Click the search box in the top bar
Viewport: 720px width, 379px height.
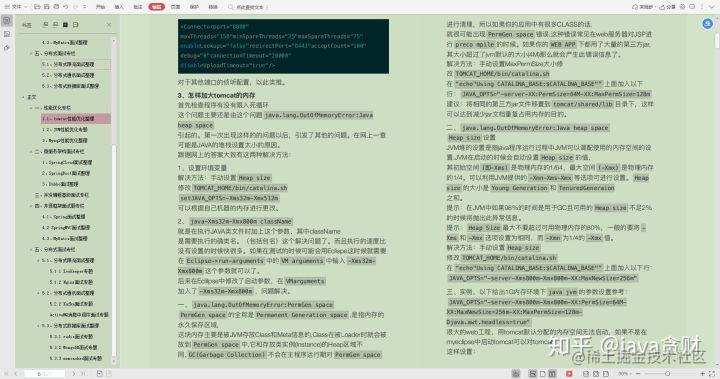click(x=248, y=7)
